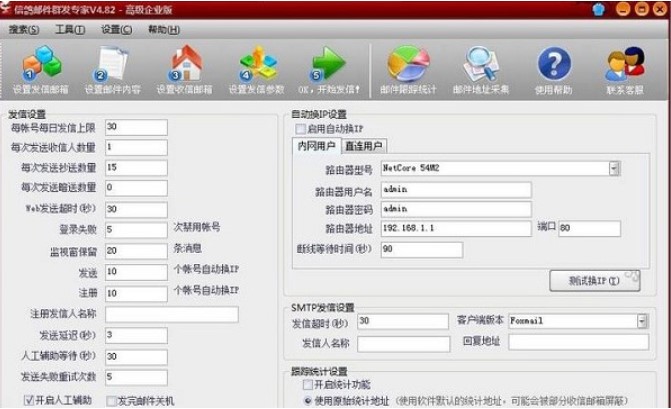
Task: Minimize the window with orange button
Action: [x=623, y=9]
